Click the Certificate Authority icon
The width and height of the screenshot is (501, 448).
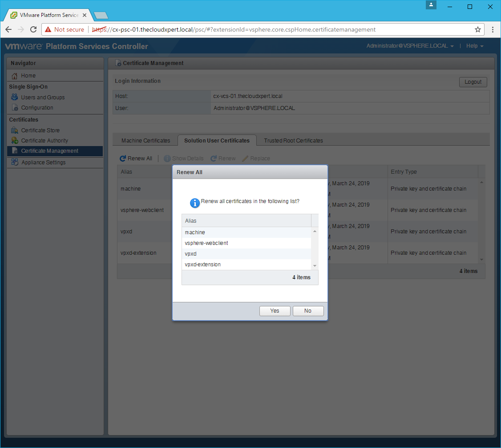15,141
